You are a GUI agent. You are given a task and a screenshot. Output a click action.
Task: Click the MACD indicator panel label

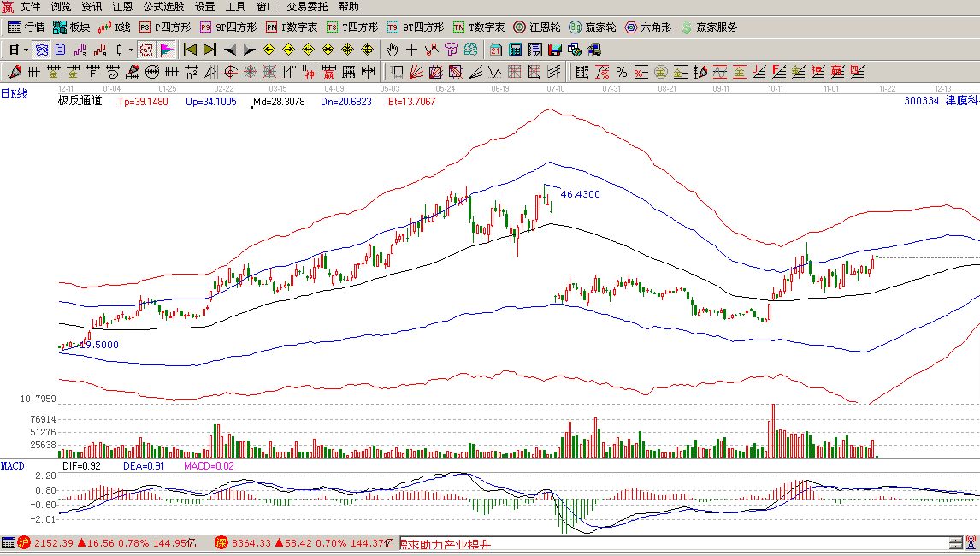click(13, 465)
